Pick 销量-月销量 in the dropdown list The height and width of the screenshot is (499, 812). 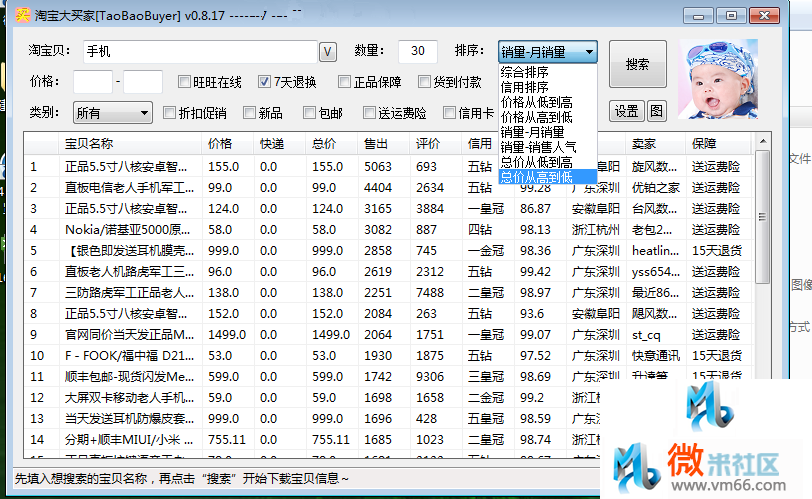coord(548,132)
